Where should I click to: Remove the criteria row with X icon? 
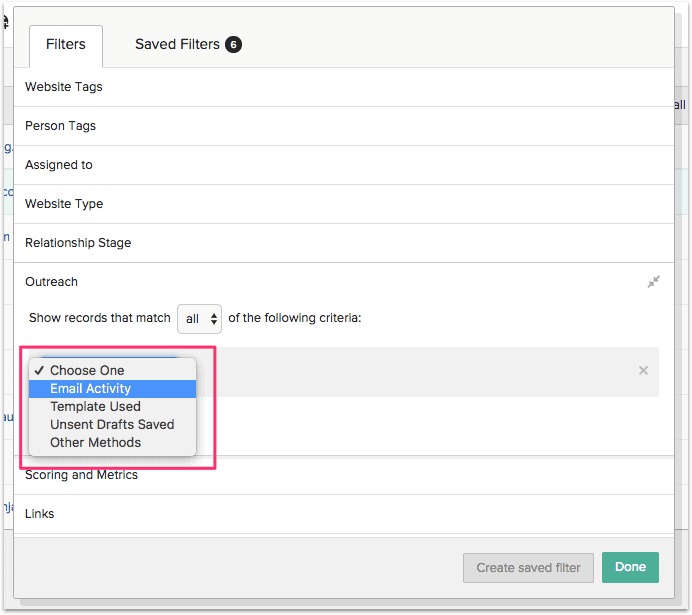coord(643,371)
